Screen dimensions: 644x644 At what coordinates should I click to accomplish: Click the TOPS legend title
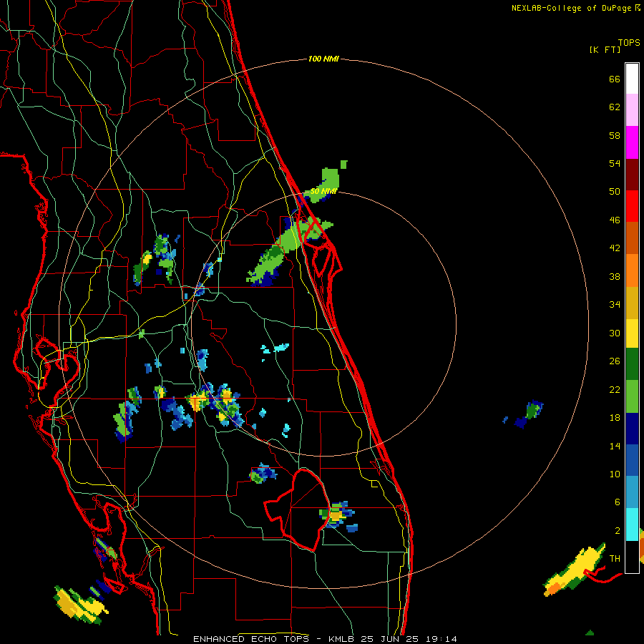629,42
